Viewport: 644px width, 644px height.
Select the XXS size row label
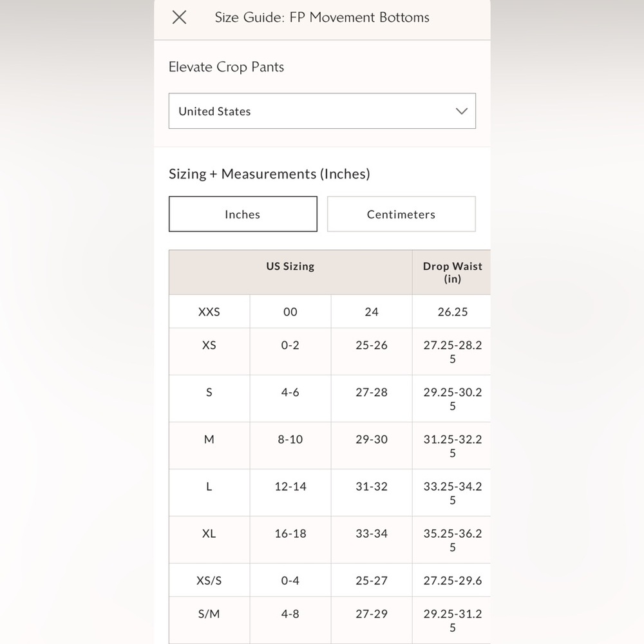point(209,312)
